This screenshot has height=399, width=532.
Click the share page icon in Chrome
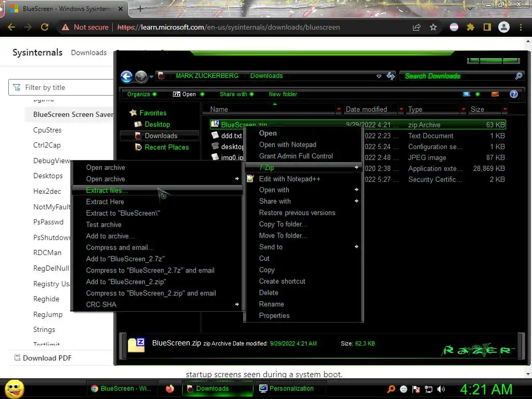[417, 27]
